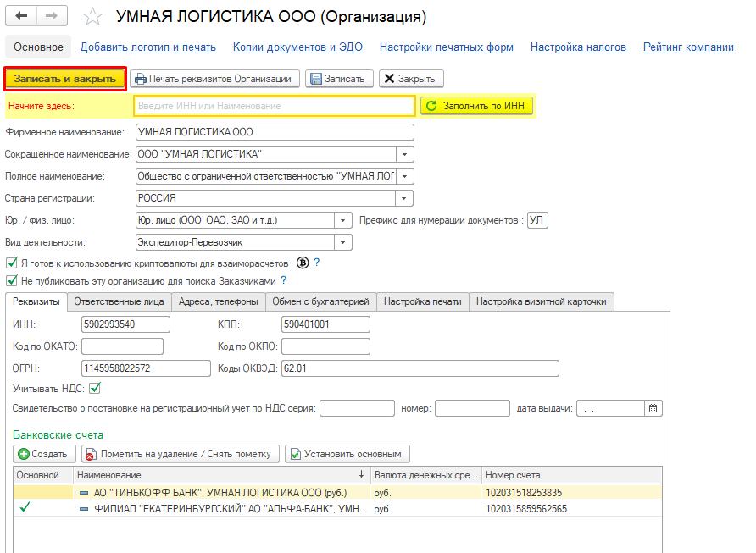Open help for the 'Не публиковать' option
The image size is (756, 553).
click(283, 279)
